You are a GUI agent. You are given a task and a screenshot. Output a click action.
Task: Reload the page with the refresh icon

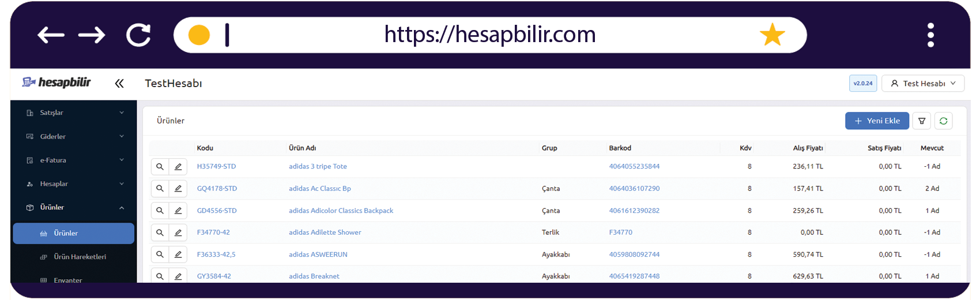pos(138,35)
